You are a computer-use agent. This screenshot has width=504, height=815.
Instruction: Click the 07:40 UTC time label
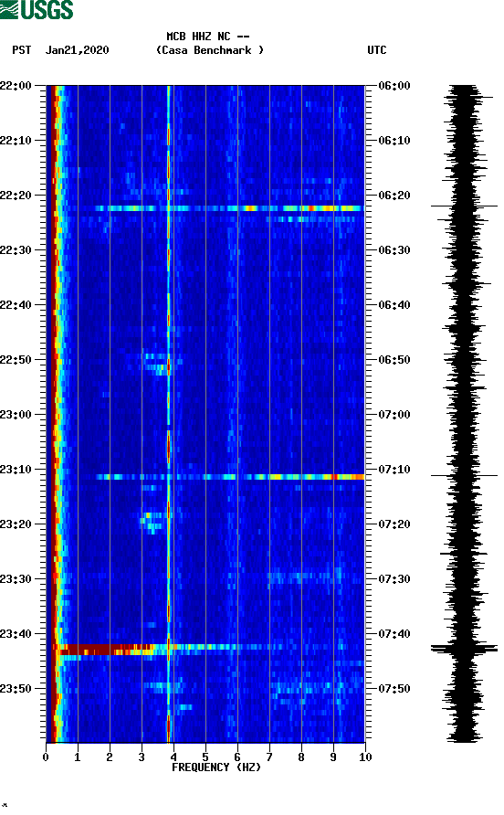394,634
